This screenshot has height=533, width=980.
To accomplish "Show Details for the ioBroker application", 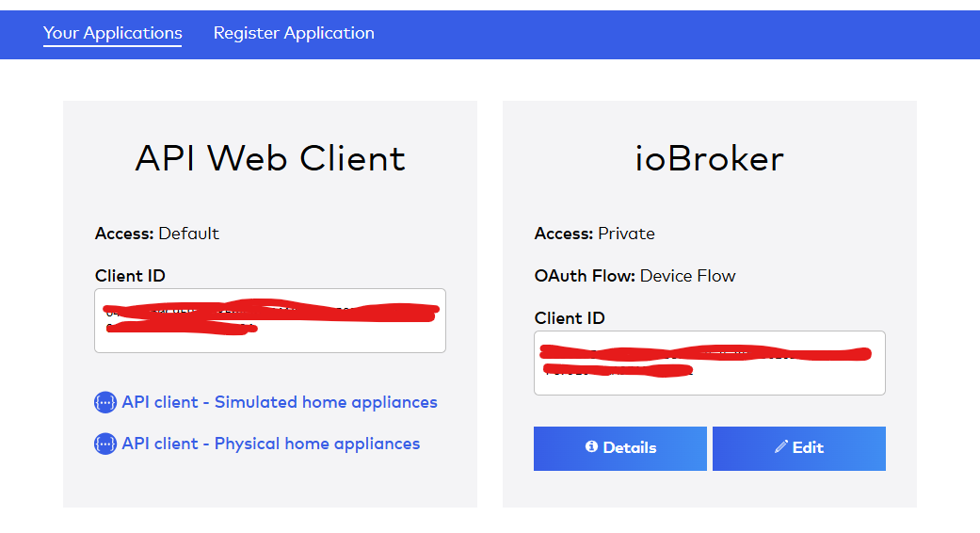I will tap(620, 448).
